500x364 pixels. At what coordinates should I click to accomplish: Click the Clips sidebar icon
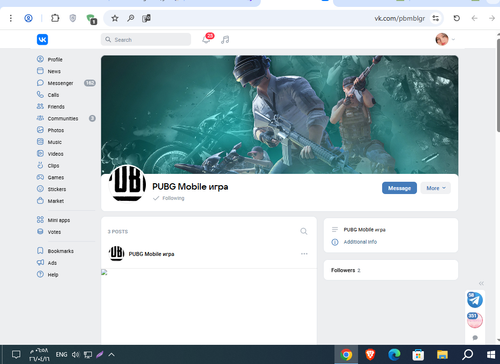pos(40,165)
